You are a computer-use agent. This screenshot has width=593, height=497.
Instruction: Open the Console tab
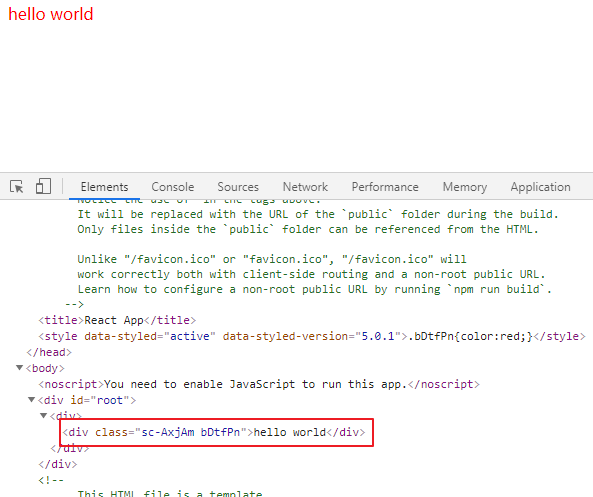[172, 187]
